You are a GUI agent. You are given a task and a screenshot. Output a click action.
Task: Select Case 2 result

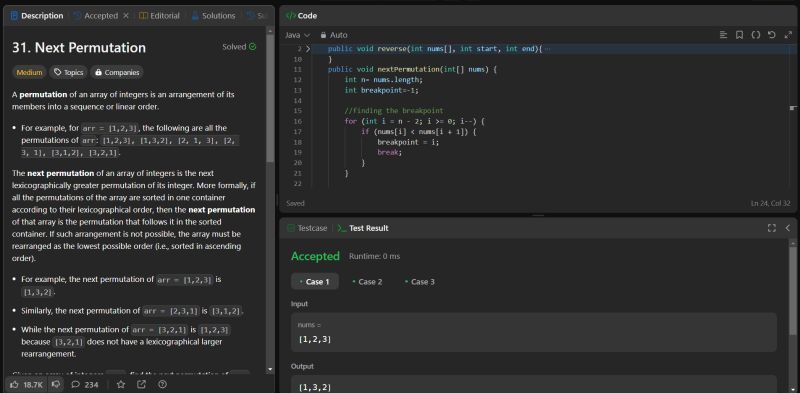click(367, 282)
